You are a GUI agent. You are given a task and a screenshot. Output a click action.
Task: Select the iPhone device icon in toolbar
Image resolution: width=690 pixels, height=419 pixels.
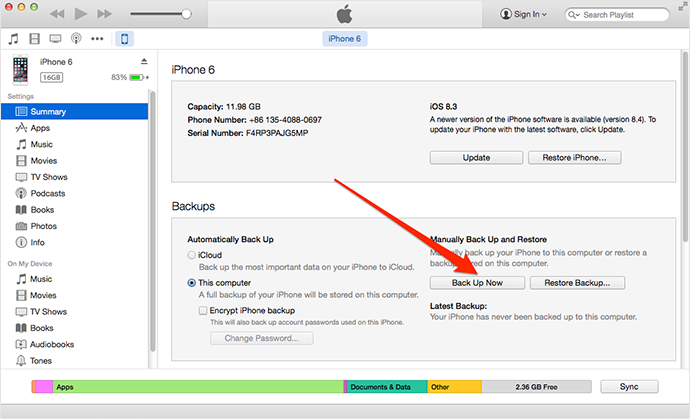125,39
